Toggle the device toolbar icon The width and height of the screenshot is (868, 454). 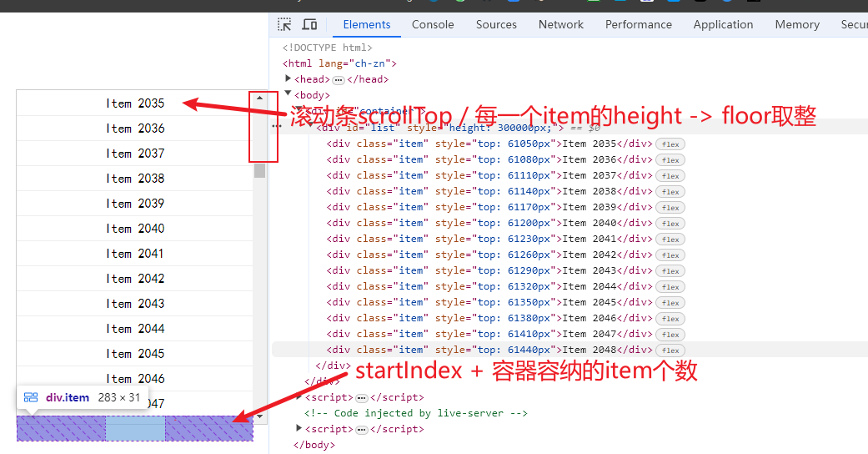click(x=309, y=24)
